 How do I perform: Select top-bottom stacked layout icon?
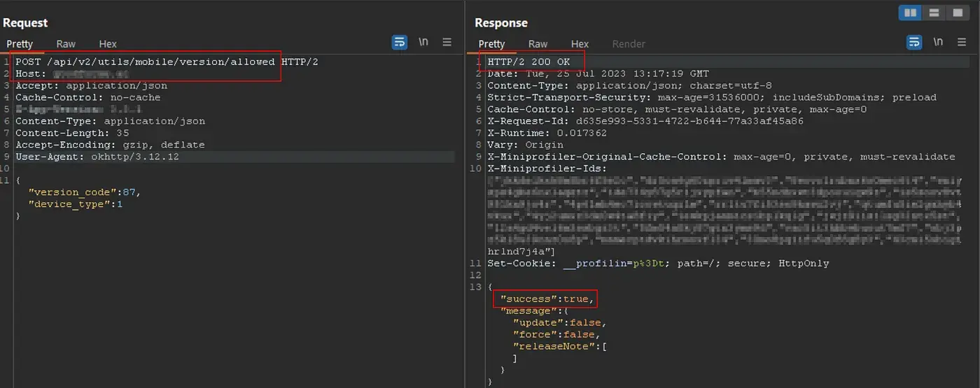934,13
